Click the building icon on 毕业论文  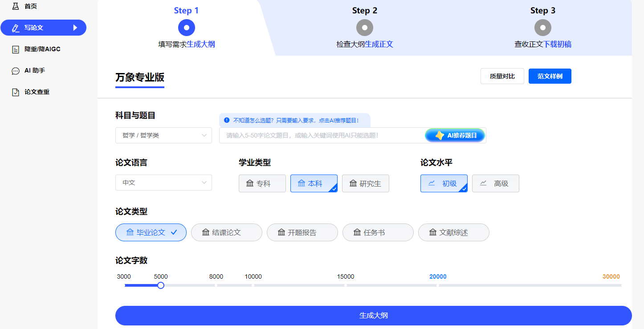[130, 232]
